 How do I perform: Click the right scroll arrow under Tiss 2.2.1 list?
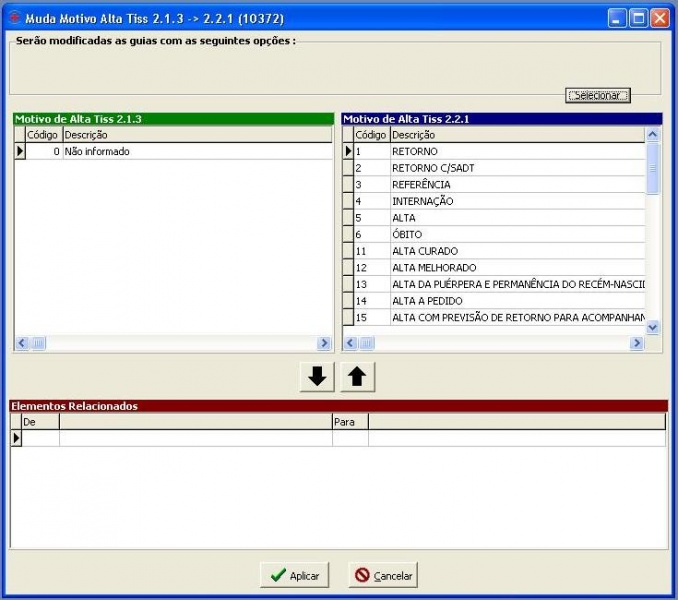[x=636, y=343]
